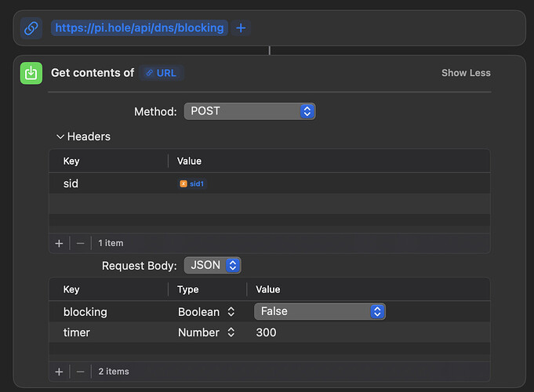Open the False value dropdown for blocking

pos(319,311)
